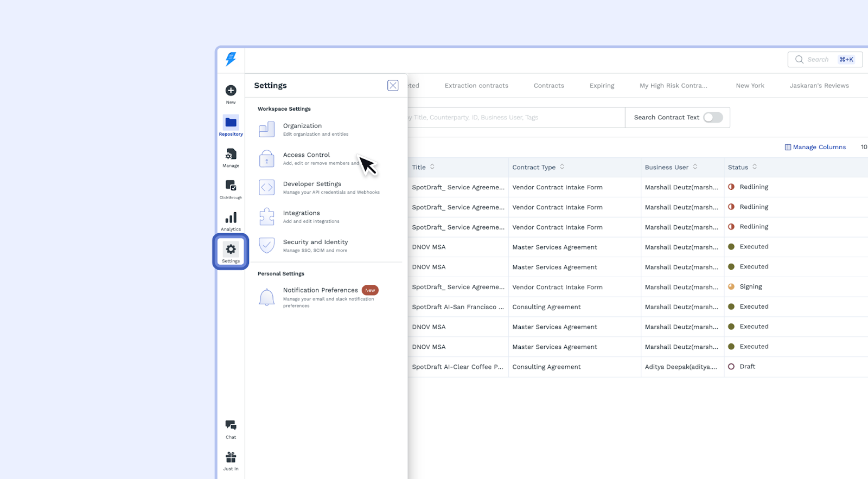This screenshot has height=479, width=868.
Task: Sort by the Title column arrows
Action: tap(432, 167)
